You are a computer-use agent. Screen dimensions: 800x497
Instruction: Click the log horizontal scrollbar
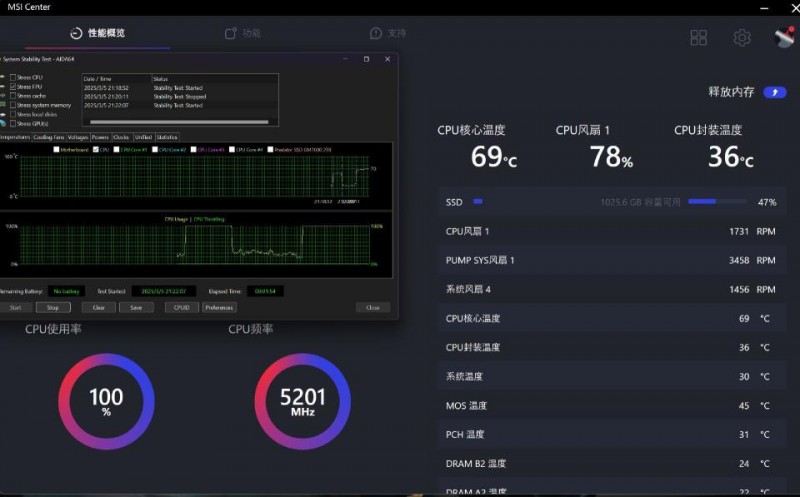(179, 122)
